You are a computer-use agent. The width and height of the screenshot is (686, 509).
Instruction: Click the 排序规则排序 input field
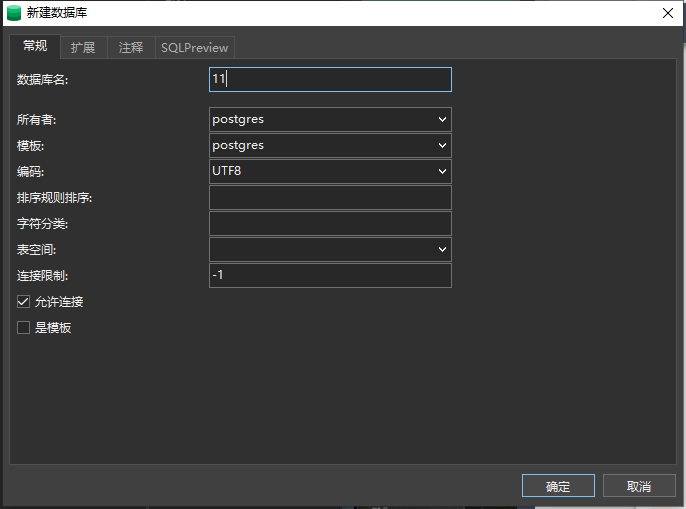coord(330,197)
